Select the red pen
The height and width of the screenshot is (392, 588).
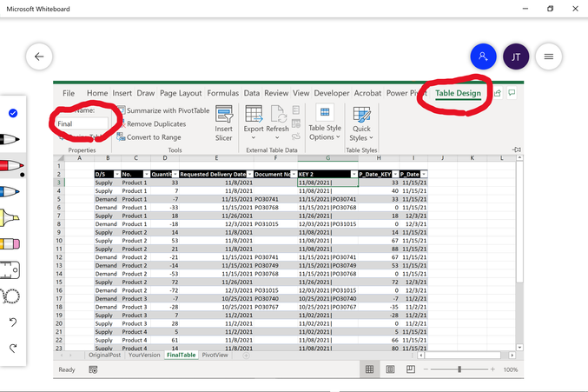(x=11, y=165)
